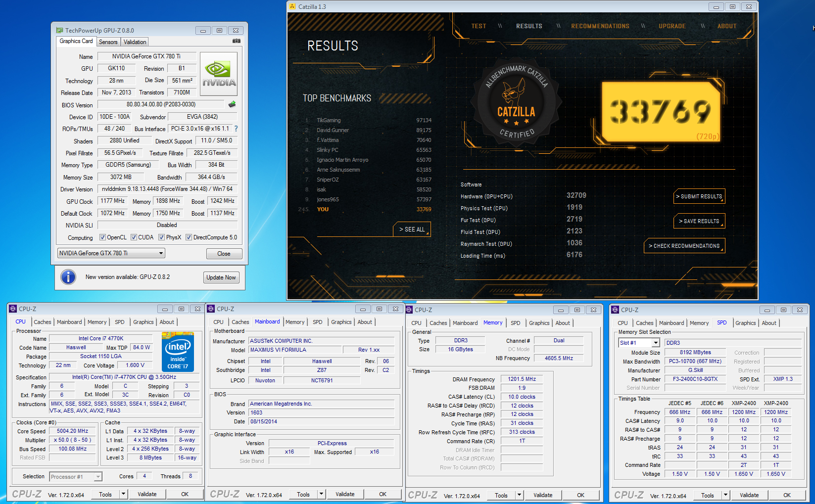Click the Catzilla 1.3 title bar icon
Screen dimensions: 815x504
click(x=292, y=6)
